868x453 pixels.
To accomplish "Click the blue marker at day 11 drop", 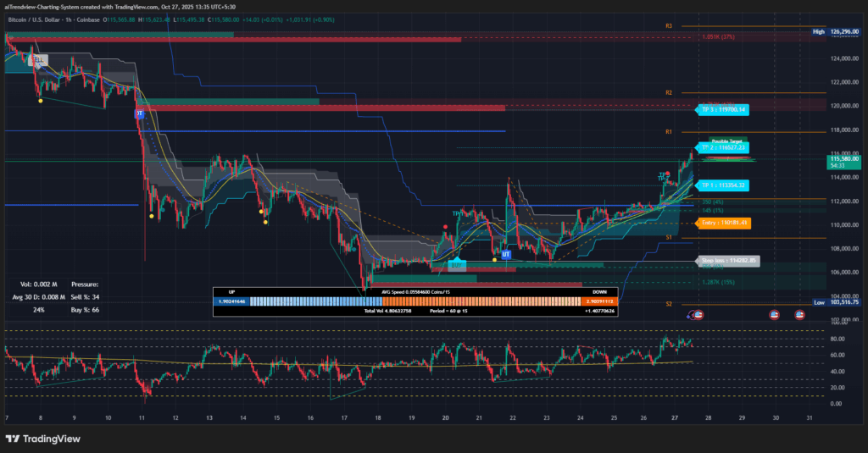I will pyautogui.click(x=139, y=113).
